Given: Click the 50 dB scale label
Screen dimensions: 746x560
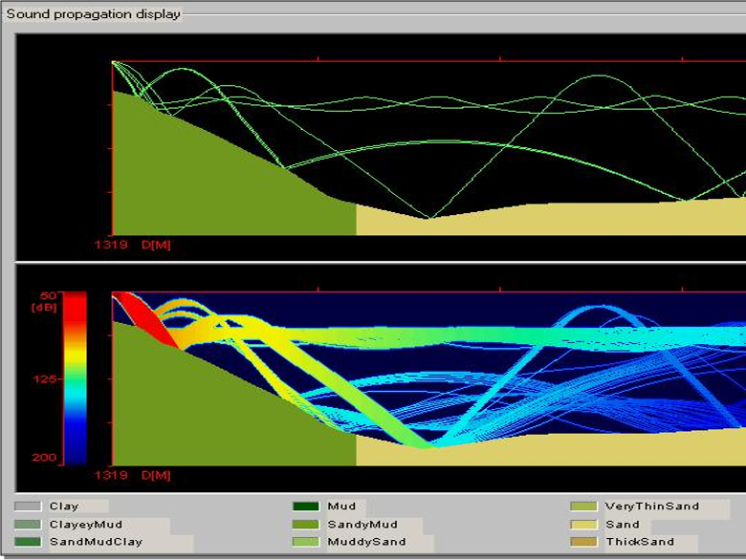Looking at the screenshot, I should [48, 296].
